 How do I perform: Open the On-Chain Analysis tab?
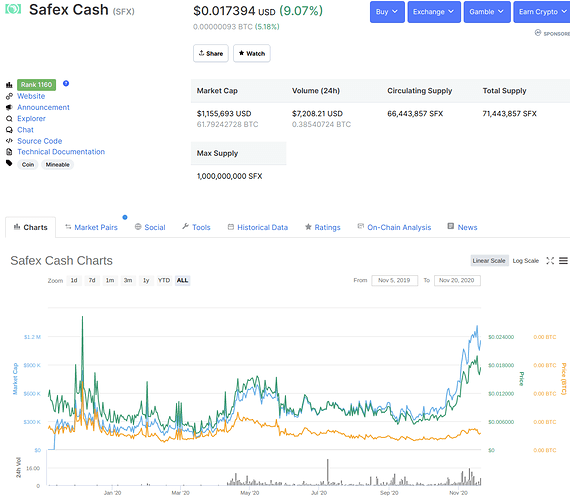click(394, 227)
